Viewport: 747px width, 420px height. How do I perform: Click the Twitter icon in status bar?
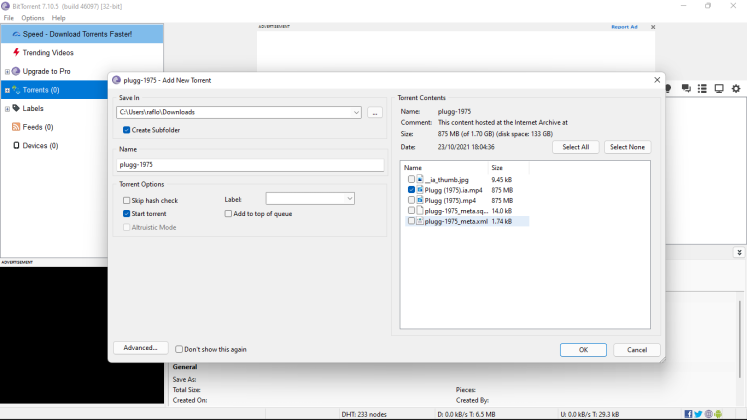pos(698,414)
